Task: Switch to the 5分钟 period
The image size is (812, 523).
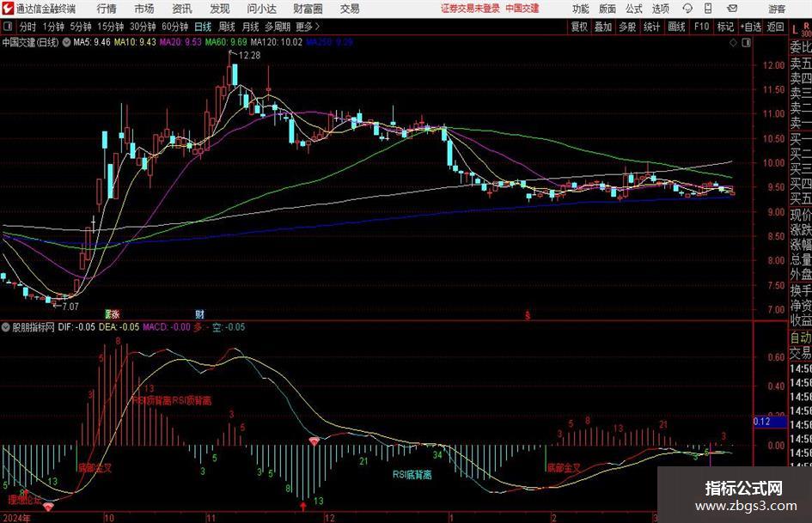Action: click(80, 27)
